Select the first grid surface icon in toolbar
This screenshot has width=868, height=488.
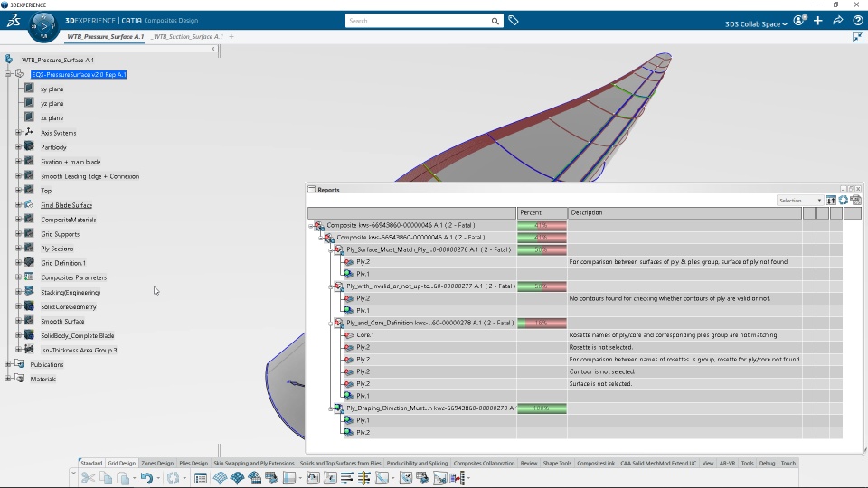(x=220, y=478)
